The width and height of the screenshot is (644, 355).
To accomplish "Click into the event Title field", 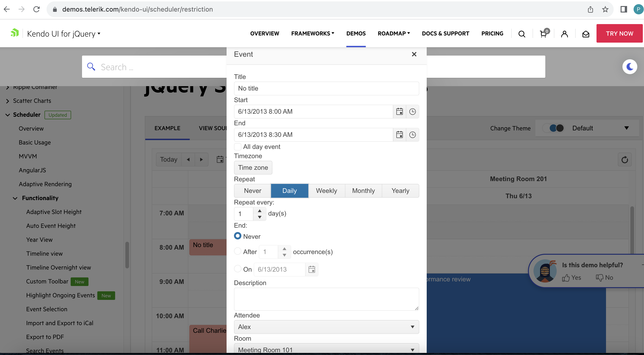I will coord(326,88).
